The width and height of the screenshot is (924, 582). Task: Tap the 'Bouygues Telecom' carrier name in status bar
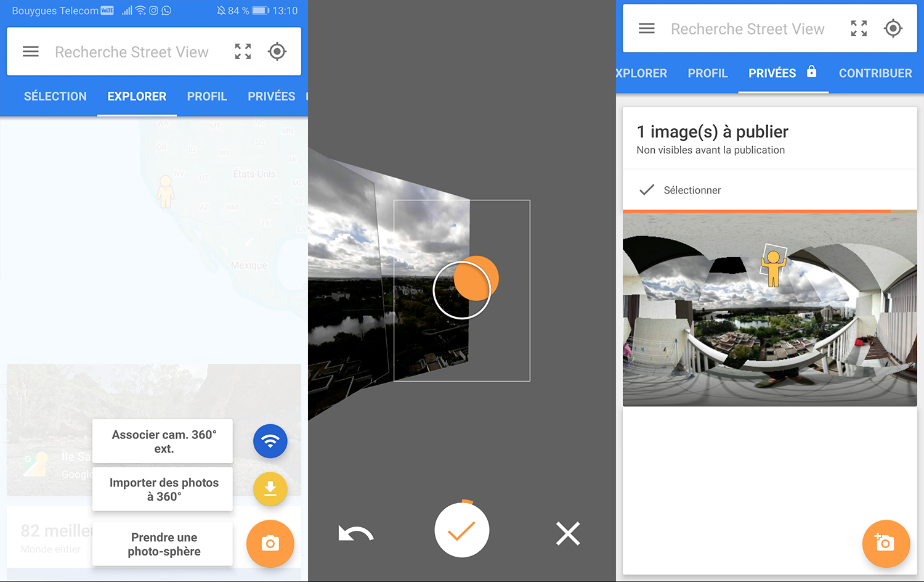click(x=55, y=10)
